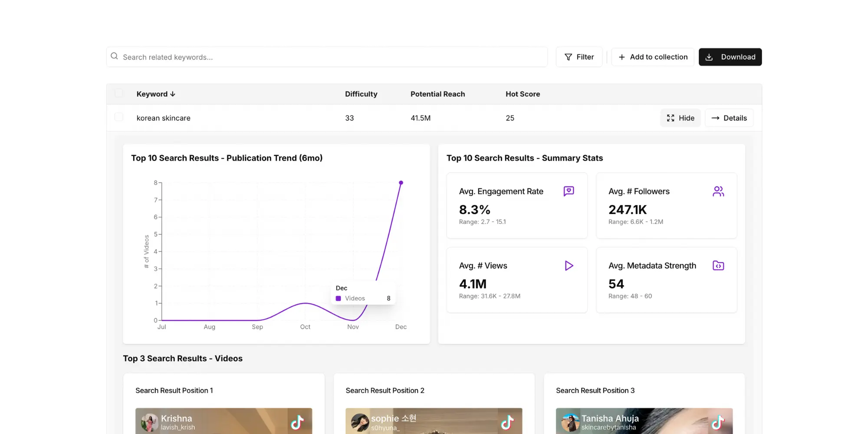Viewport: 868px width, 434px height.
Task: Click Add to collection button
Action: pos(652,57)
